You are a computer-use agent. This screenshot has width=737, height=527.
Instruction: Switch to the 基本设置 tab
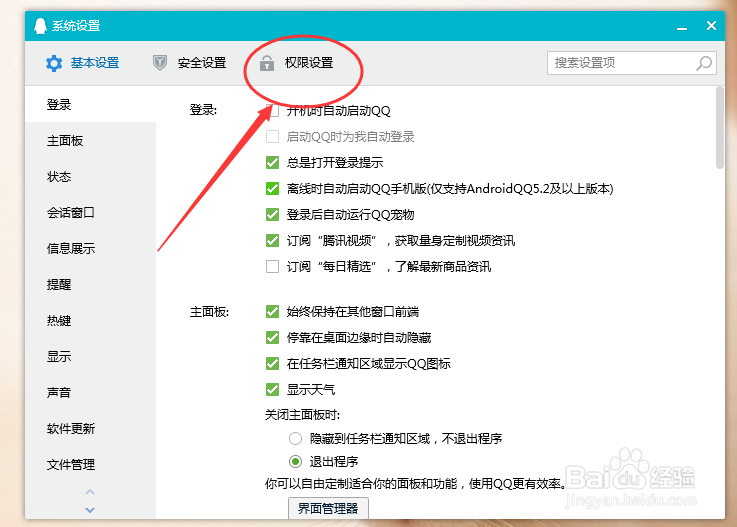[83, 63]
